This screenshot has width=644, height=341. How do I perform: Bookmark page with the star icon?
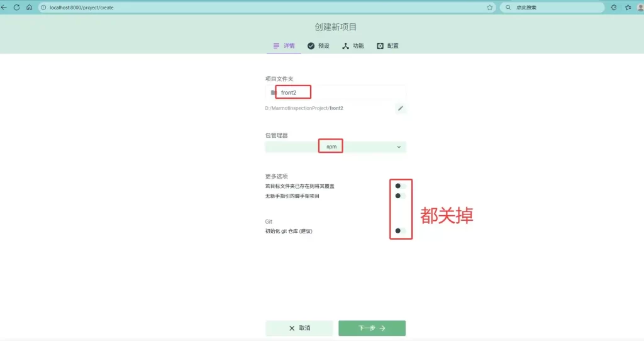pos(490,8)
